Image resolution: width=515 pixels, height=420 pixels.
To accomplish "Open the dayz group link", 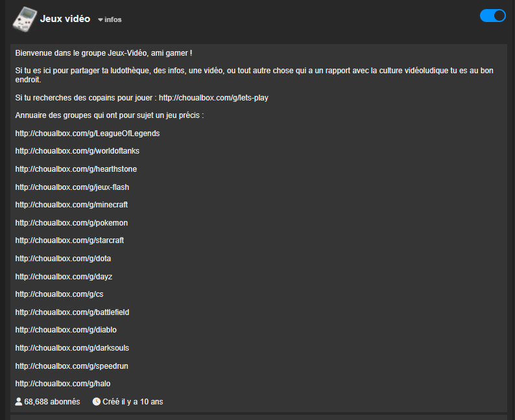I will [64, 277].
